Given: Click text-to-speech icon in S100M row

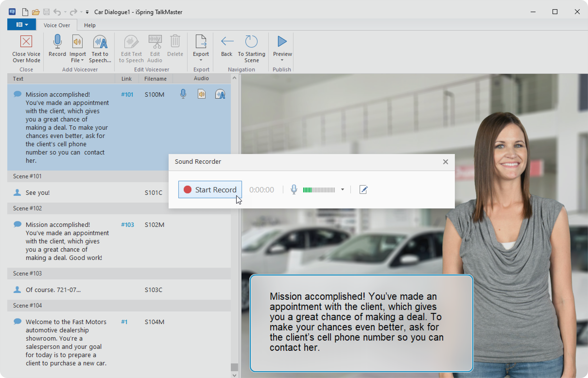Looking at the screenshot, I should (x=220, y=94).
